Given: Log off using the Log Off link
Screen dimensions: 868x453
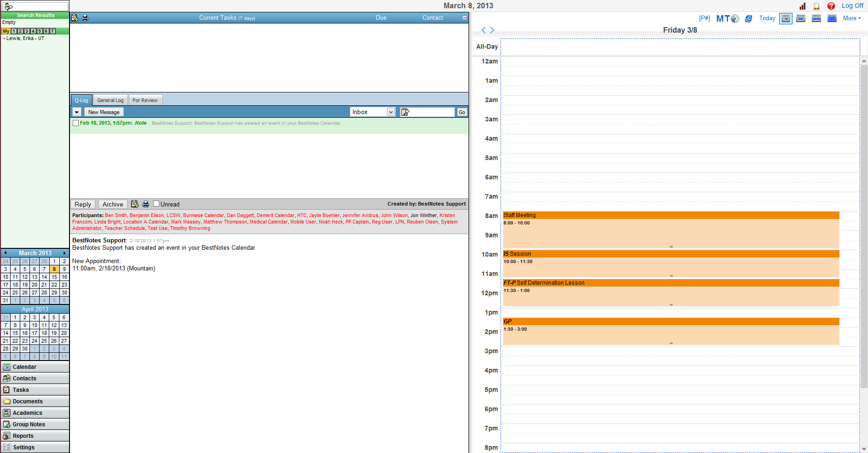Looking at the screenshot, I should point(853,6).
